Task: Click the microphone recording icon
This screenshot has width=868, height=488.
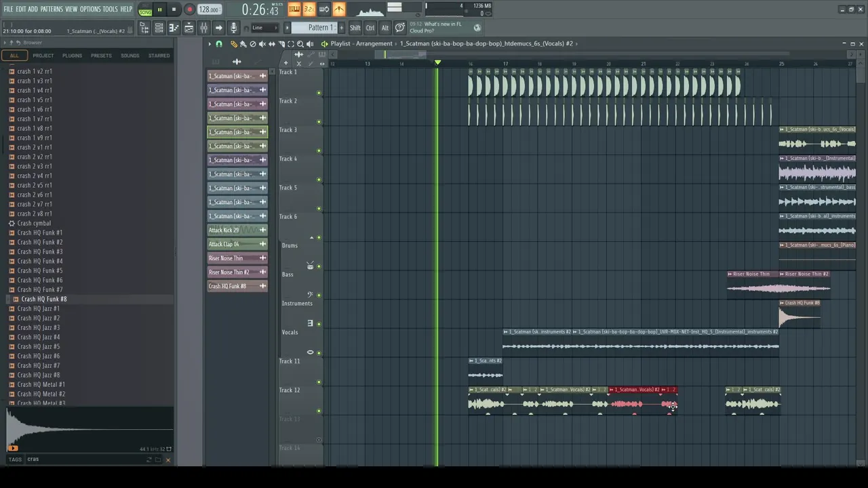Action: click(233, 28)
